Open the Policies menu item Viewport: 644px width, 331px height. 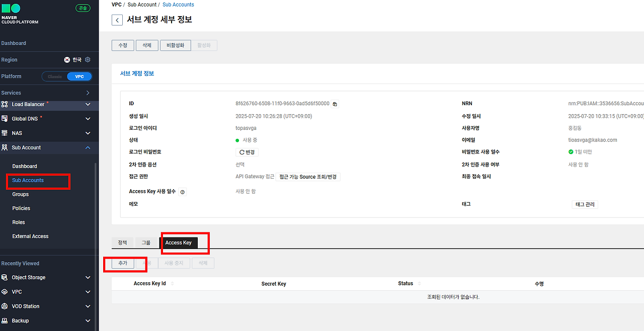coord(21,208)
